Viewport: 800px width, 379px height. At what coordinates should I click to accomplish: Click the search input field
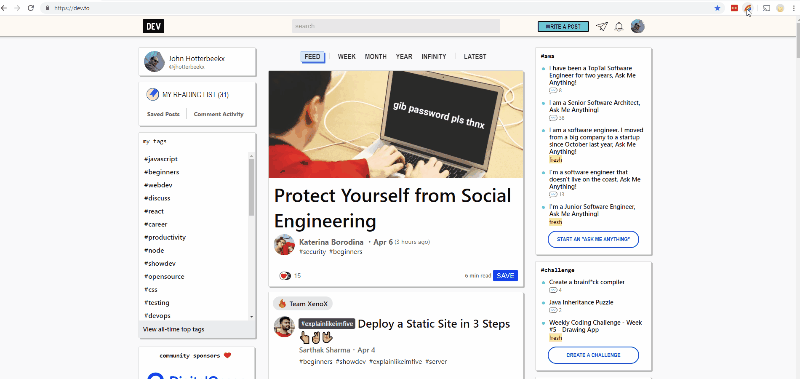[x=396, y=26]
